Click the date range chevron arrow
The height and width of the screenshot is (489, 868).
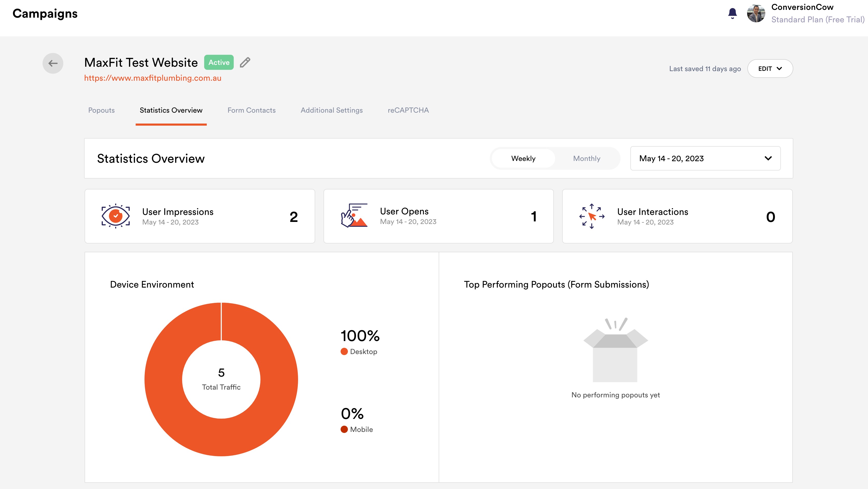click(x=768, y=159)
